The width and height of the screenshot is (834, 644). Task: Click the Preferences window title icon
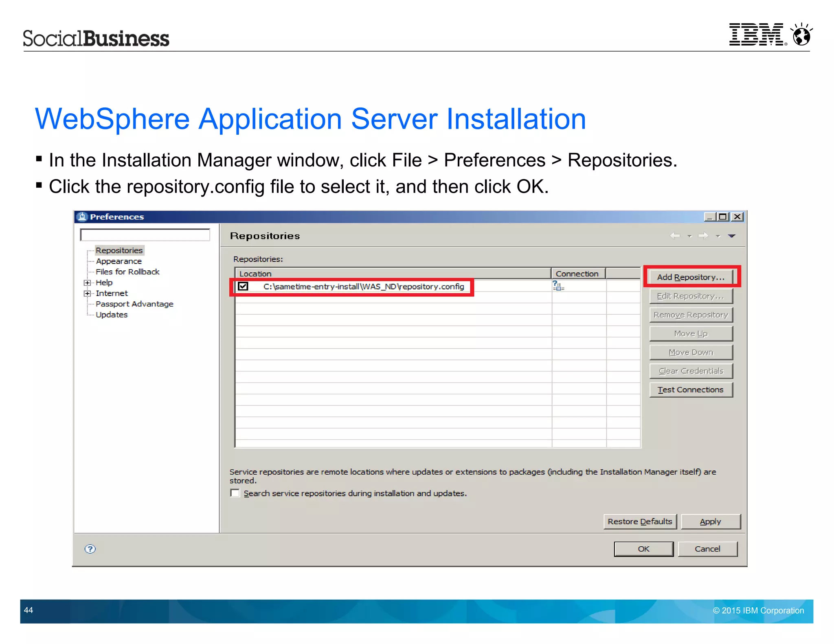(x=82, y=217)
